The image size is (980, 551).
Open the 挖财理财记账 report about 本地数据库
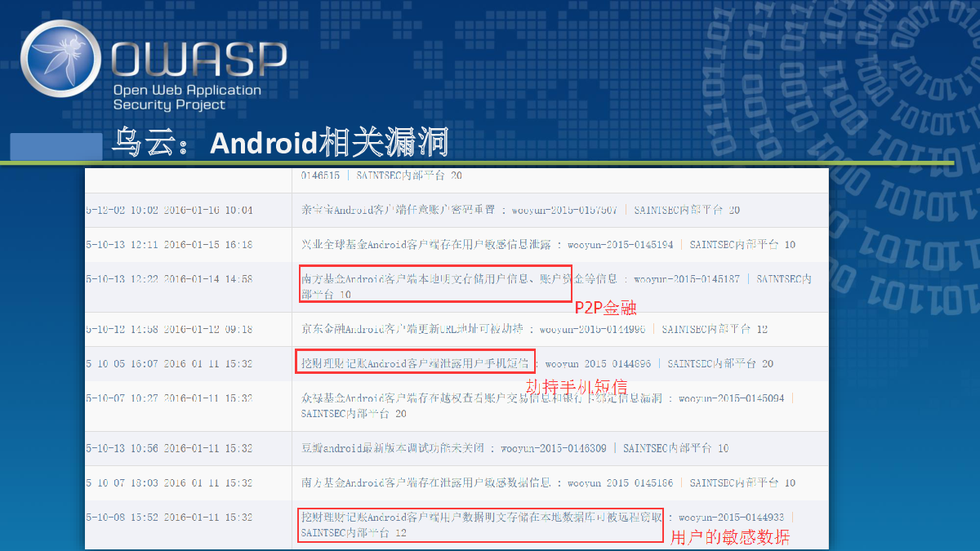point(482,517)
